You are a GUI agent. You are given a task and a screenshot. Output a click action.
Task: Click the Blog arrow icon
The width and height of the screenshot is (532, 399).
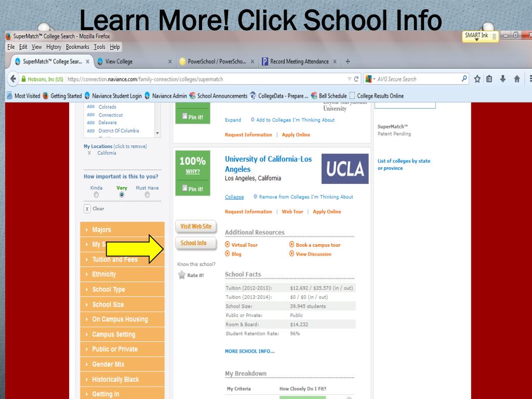tap(228, 254)
